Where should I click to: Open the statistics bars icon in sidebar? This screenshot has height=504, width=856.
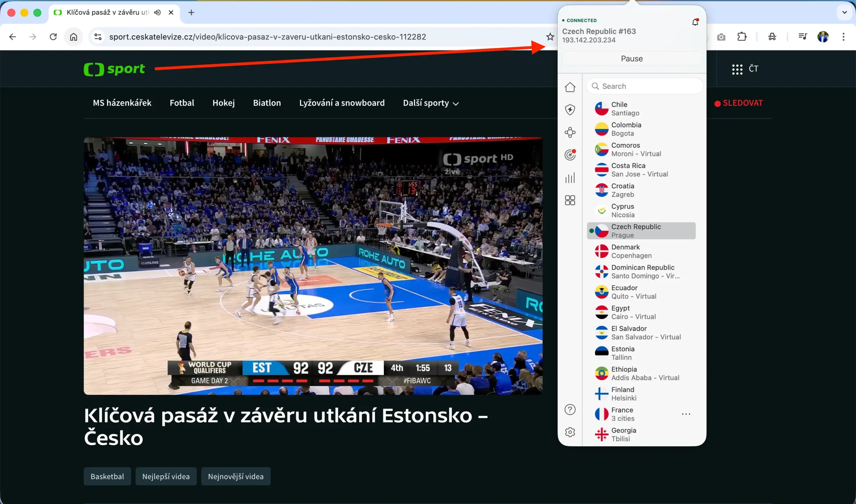[x=570, y=178]
